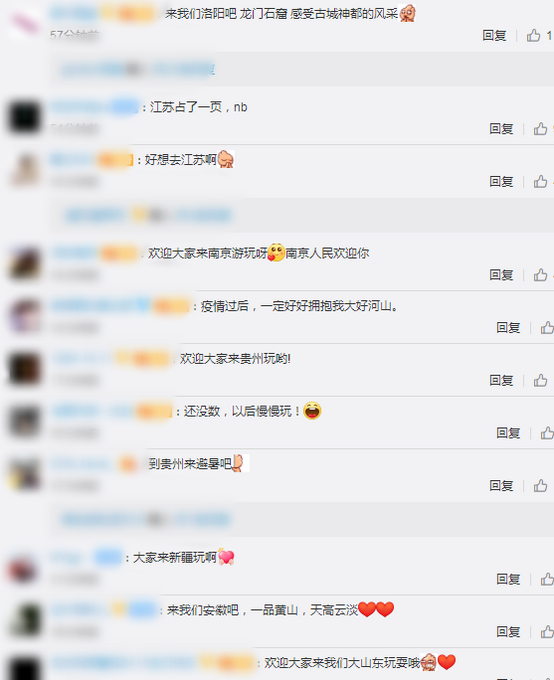554x680 pixels.
Task: Open avatar of '江苏占了一页' commenter
Action: coord(24,117)
